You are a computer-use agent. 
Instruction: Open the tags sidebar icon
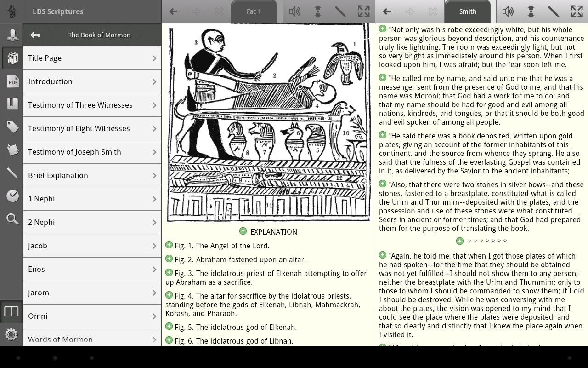click(12, 126)
